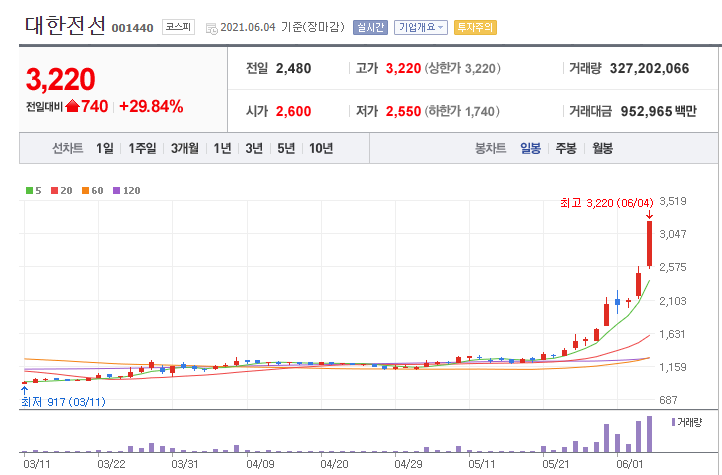Click the 2021.06.04 date text
This screenshot has width=722, height=475.
tap(248, 27)
